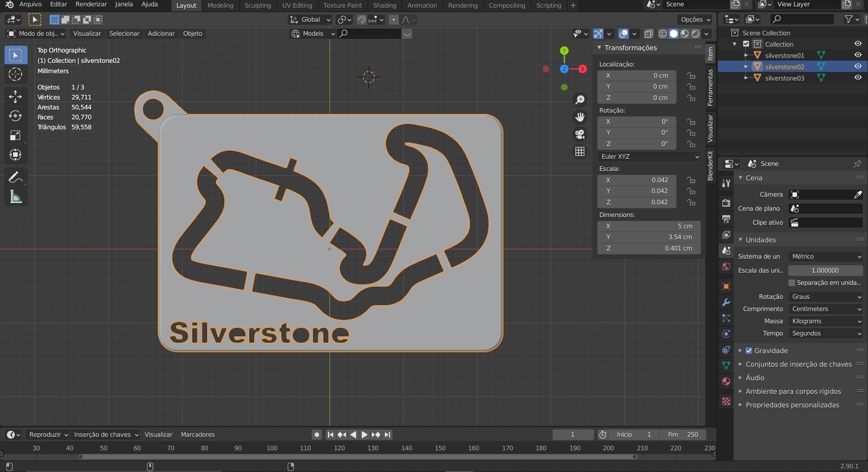Switch to the Shading workspace tab
The width and height of the screenshot is (868, 472).
click(x=384, y=5)
